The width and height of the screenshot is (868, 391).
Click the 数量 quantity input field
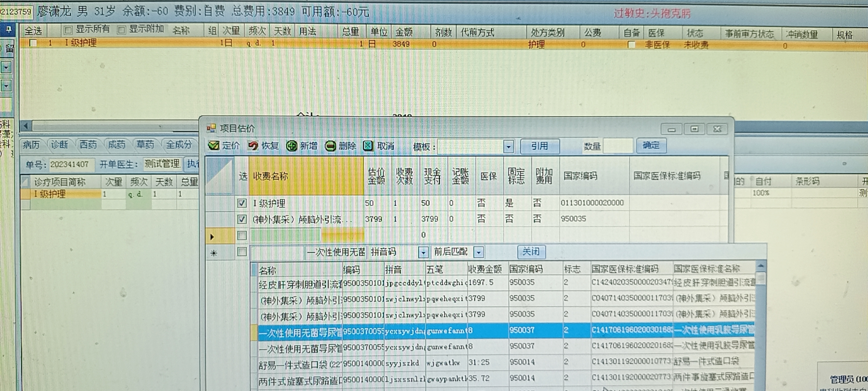coord(618,146)
